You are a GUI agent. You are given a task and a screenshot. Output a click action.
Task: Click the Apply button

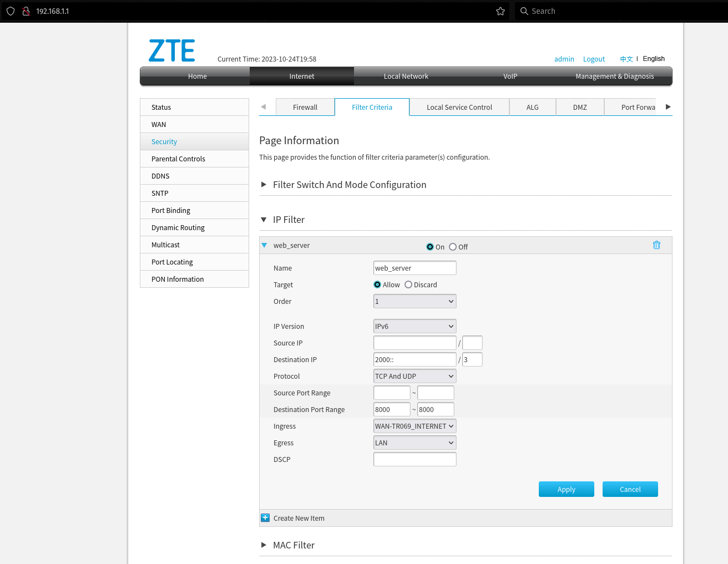[x=567, y=489]
